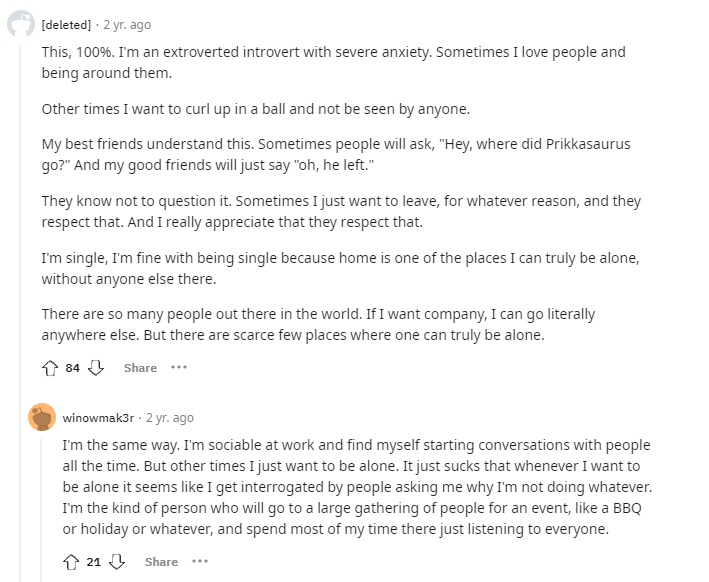
Task: Downvote the deleted user's comment with 84 points
Action: point(96,368)
